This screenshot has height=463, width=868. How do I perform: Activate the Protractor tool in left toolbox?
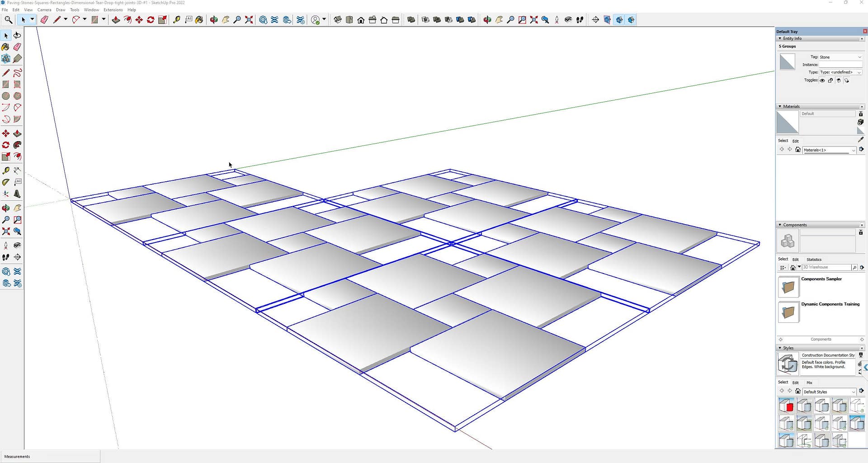coord(5,182)
